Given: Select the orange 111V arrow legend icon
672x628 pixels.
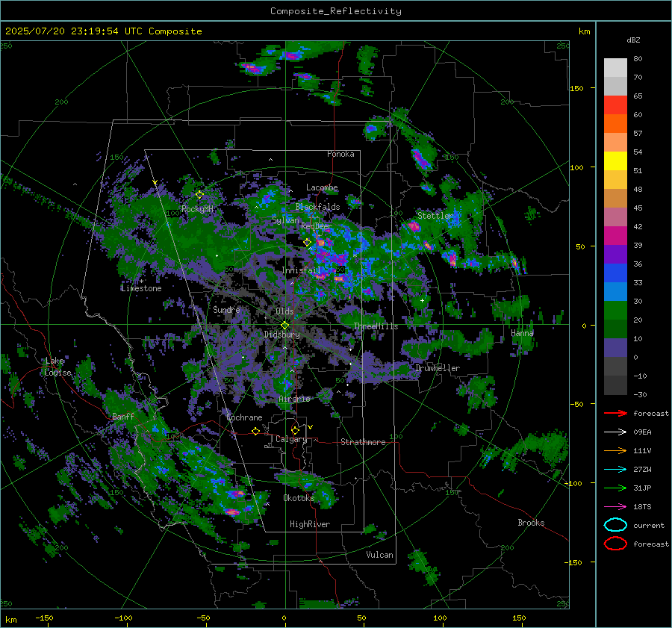Looking at the screenshot, I should 615,450.
